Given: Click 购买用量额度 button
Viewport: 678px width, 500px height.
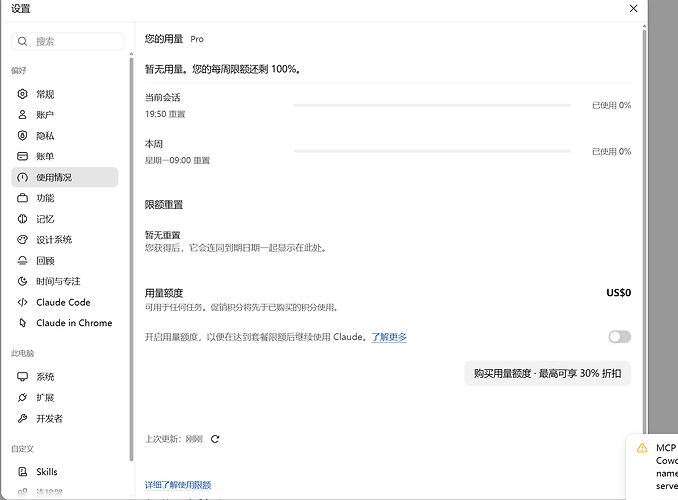Looking at the screenshot, I should click(547, 373).
